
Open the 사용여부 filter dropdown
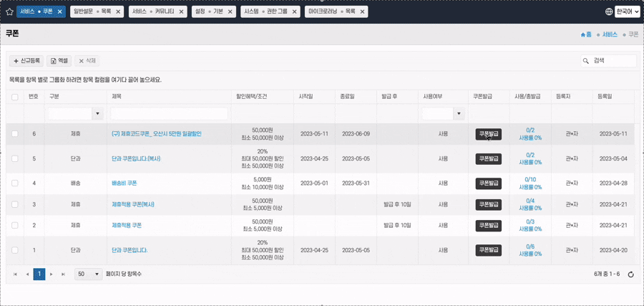pyautogui.click(x=459, y=114)
